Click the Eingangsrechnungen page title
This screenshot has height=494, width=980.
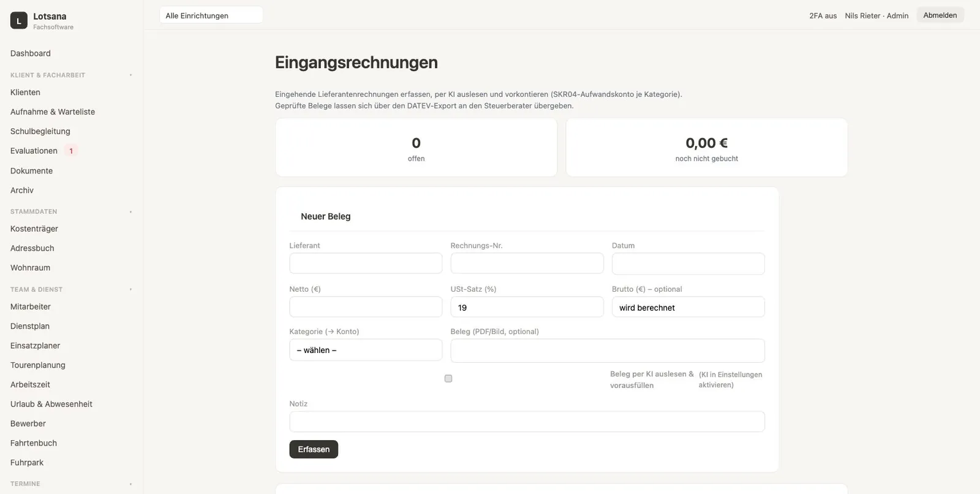tap(356, 63)
